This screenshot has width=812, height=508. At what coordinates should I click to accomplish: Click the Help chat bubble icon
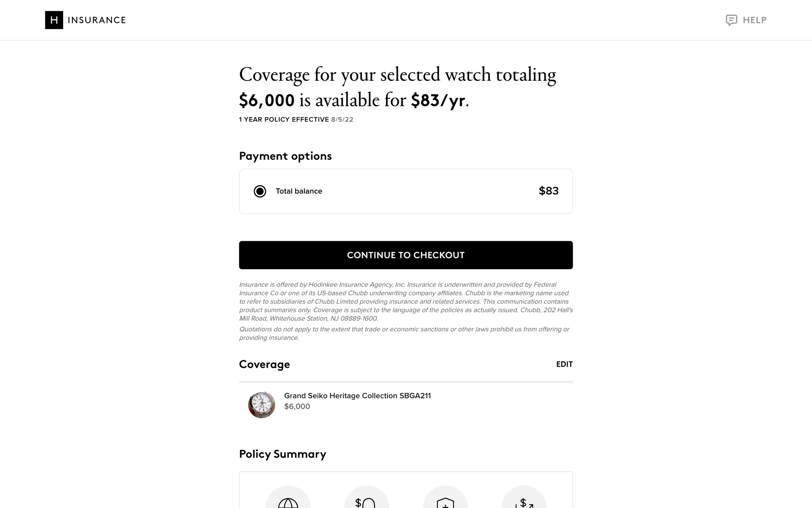tap(731, 20)
